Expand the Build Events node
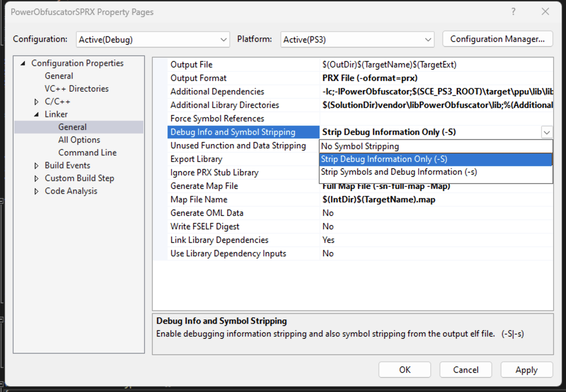566x392 pixels. pyautogui.click(x=36, y=166)
